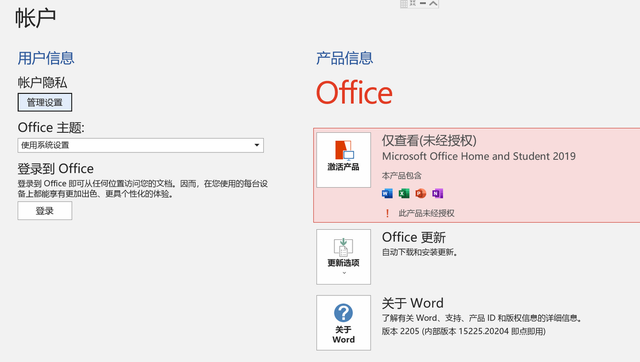This screenshot has width=640, height=362.
Task: Open the Office 主题 theme combo box
Action: (140, 145)
